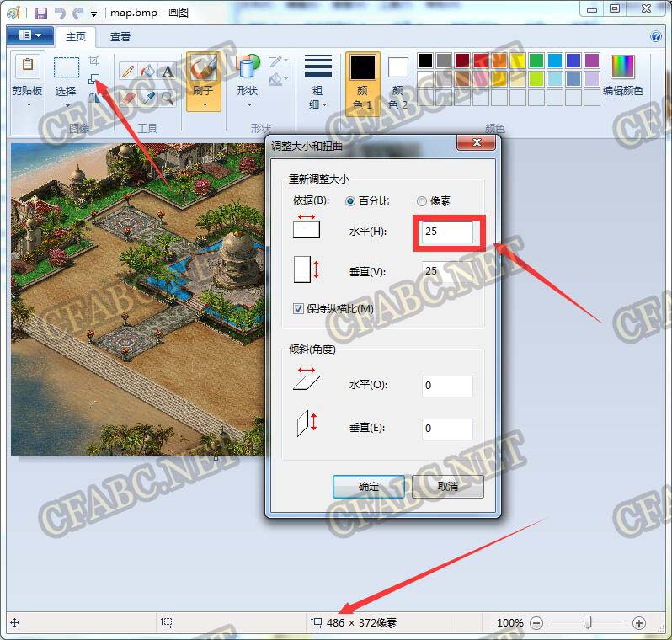Click the Save icon in quick access toolbar

pos(41,13)
